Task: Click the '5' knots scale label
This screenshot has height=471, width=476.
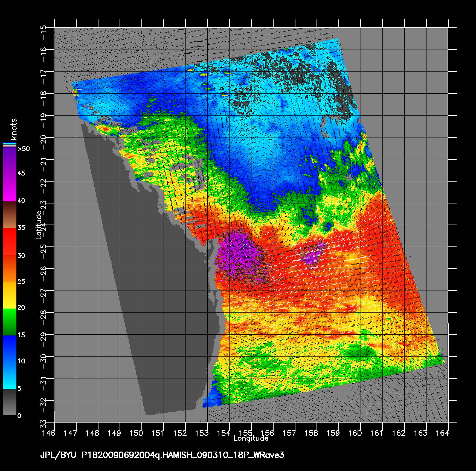Action: pyautogui.click(x=19, y=388)
